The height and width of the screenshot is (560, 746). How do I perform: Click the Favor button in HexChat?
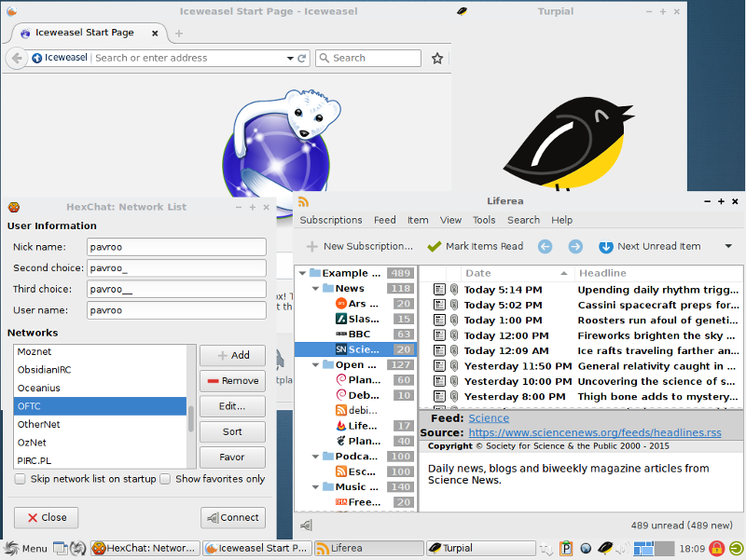[232, 457]
